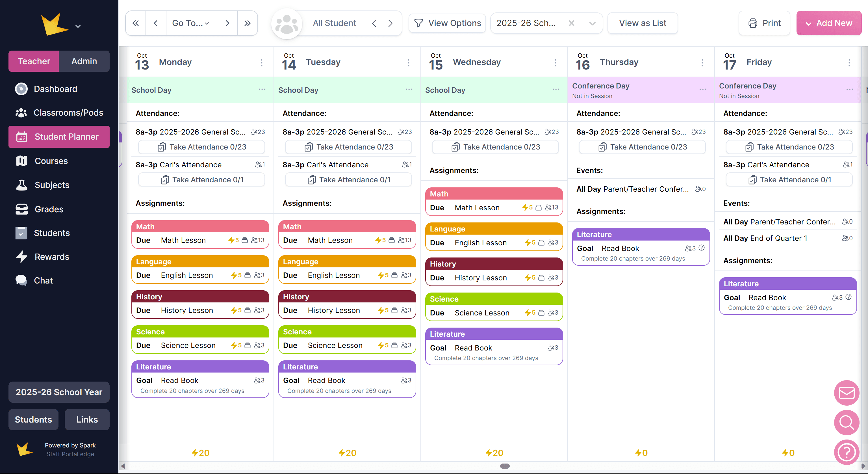Image resolution: width=868 pixels, height=474 pixels.
Task: Expand the logo dropdown chevron in sidebar
Action: [78, 26]
